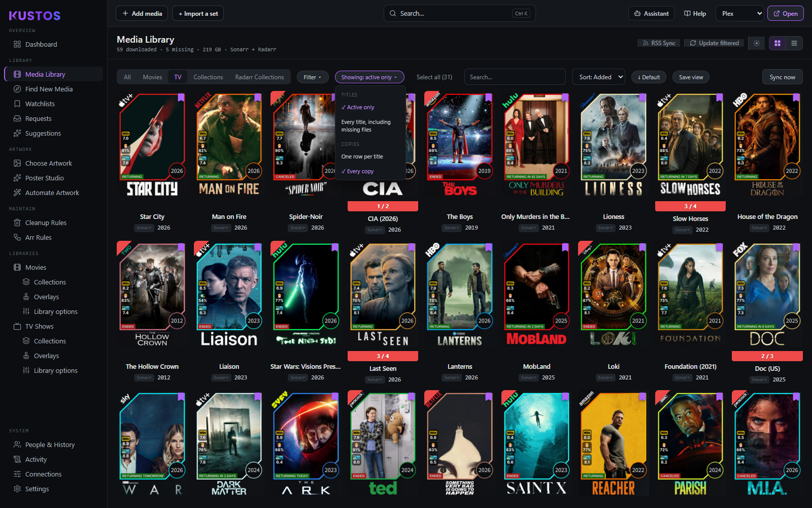This screenshot has height=508, width=812.
Task: Open Dashboard from the sidebar
Action: 54,44
